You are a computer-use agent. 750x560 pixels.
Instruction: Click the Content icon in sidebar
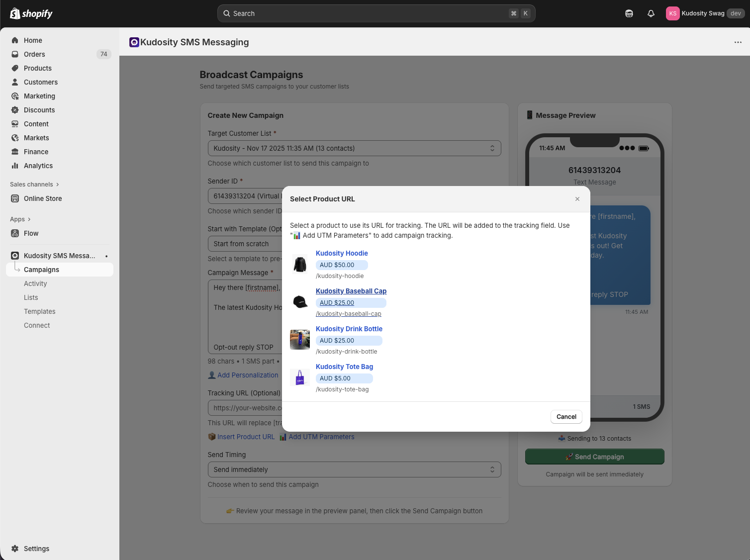coord(15,124)
